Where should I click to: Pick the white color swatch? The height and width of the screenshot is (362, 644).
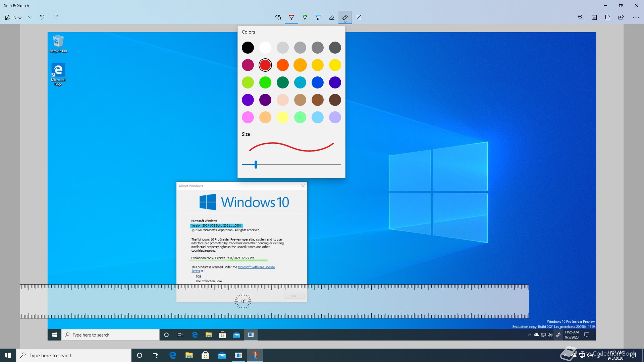265,48
